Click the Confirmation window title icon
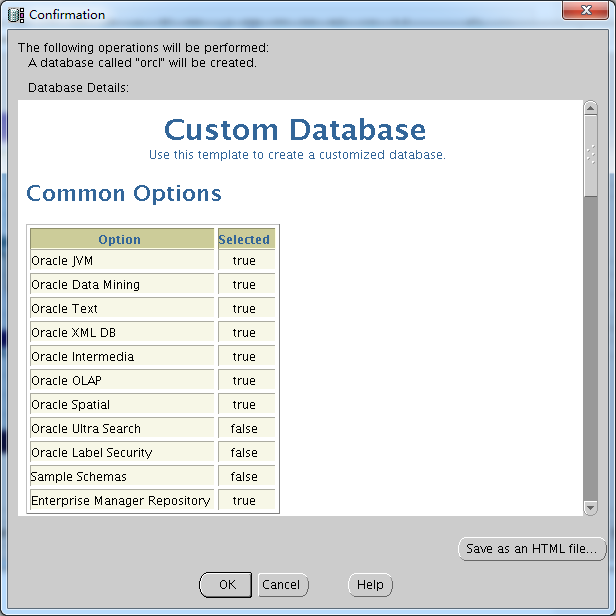 (x=16, y=15)
